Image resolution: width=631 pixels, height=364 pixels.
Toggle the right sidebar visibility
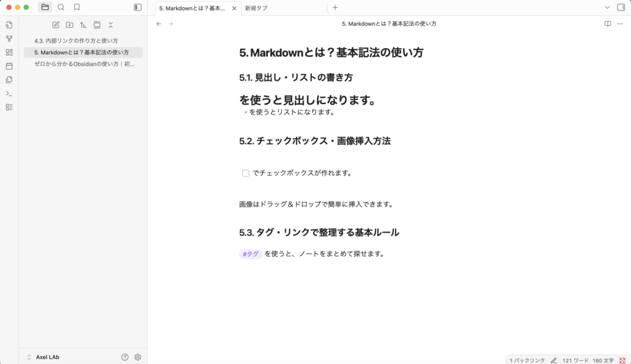coord(621,7)
